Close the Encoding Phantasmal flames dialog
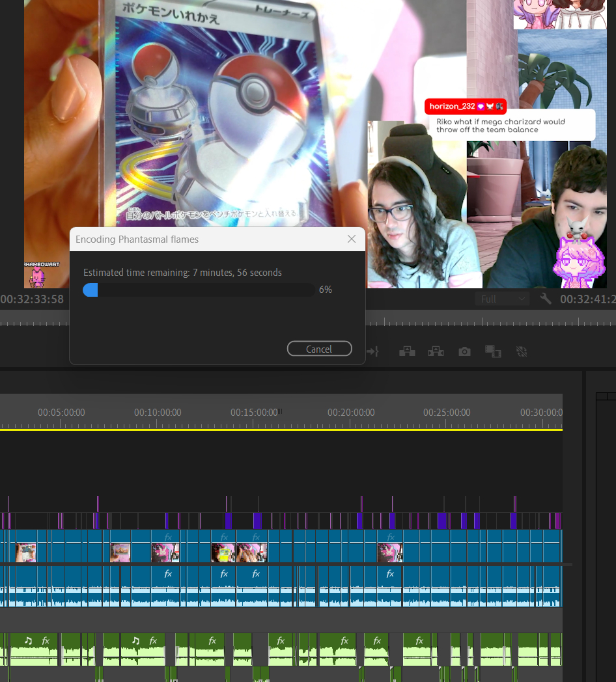Viewport: 616px width, 682px height. [352, 239]
